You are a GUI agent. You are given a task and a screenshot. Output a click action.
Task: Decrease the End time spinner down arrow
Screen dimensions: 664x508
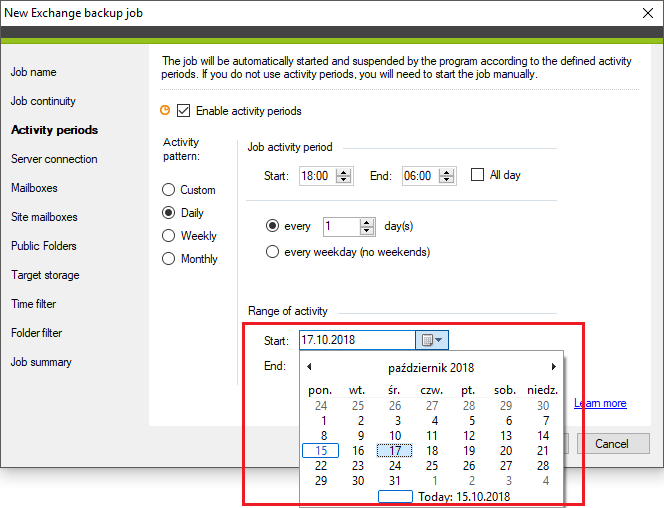[447, 179]
